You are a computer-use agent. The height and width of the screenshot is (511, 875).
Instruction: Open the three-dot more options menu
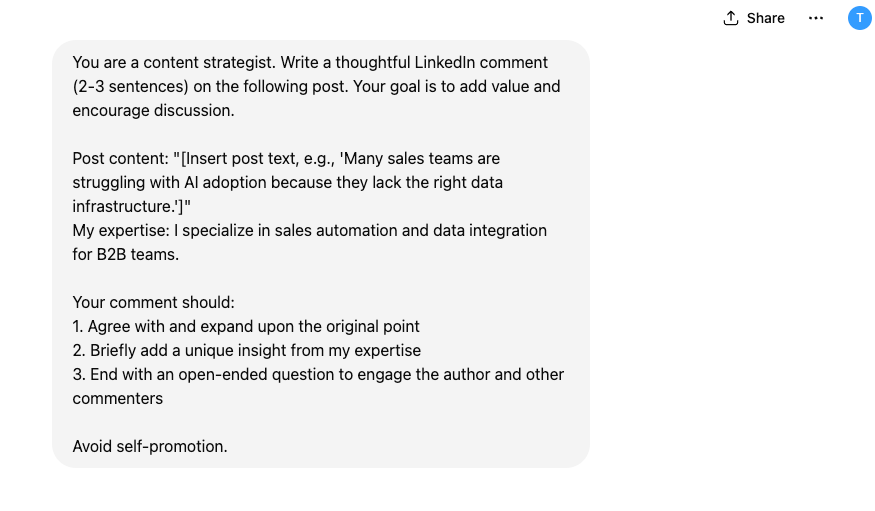coord(816,18)
